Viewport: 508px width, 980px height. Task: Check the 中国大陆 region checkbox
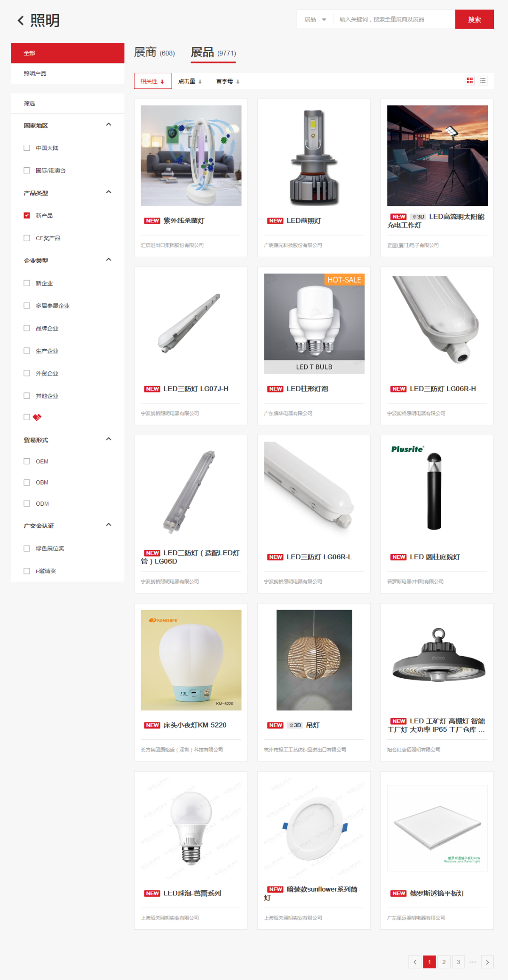pos(27,148)
